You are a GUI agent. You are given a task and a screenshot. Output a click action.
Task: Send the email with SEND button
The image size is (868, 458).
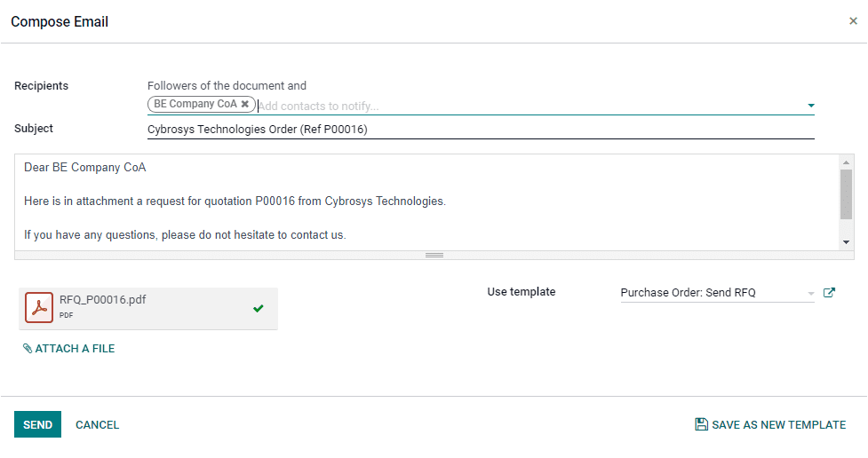[37, 424]
